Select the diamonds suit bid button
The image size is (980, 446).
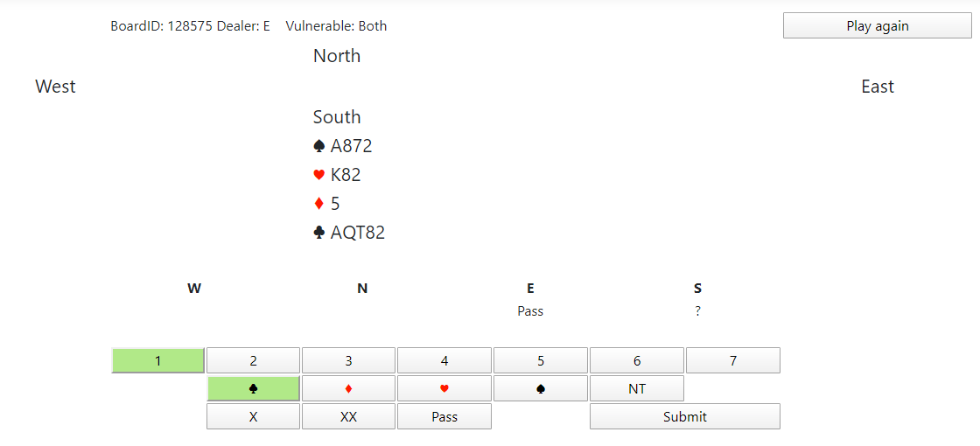pyautogui.click(x=348, y=389)
